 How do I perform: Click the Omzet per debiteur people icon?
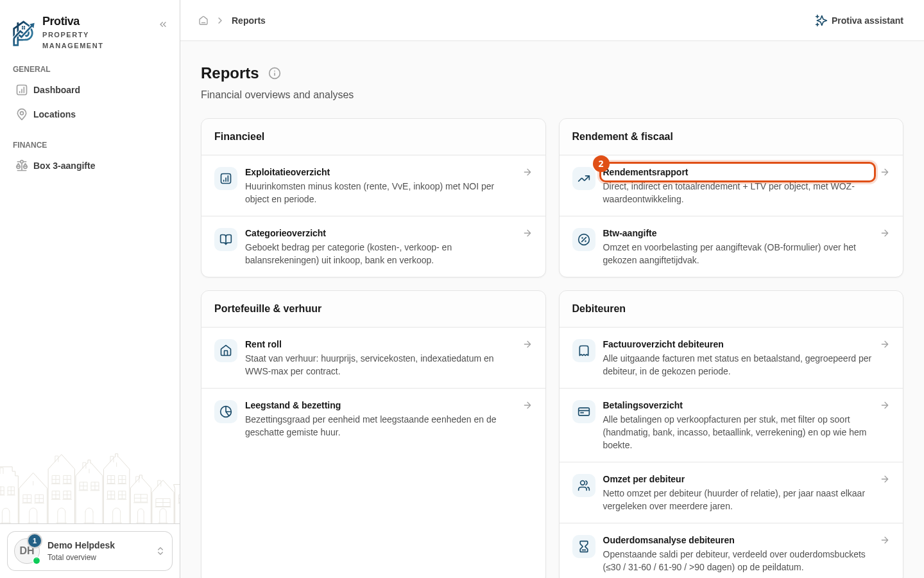[x=584, y=486]
